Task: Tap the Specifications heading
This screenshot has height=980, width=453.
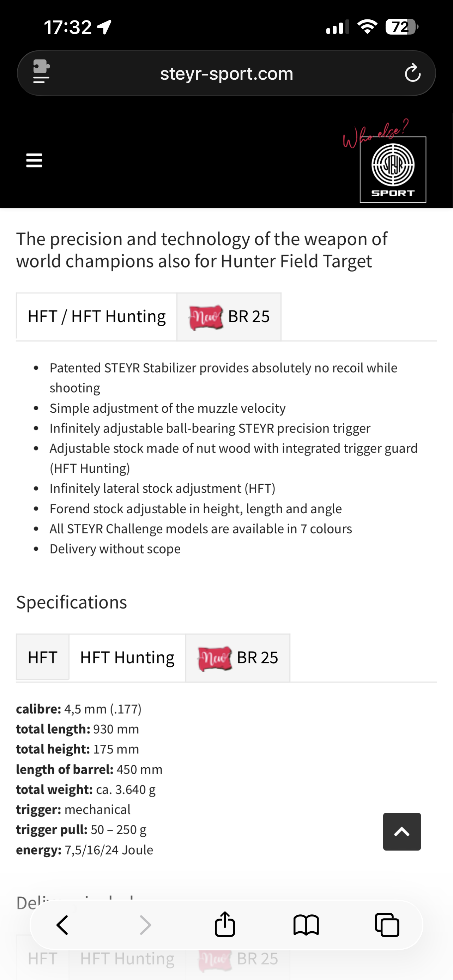Action: point(72,602)
